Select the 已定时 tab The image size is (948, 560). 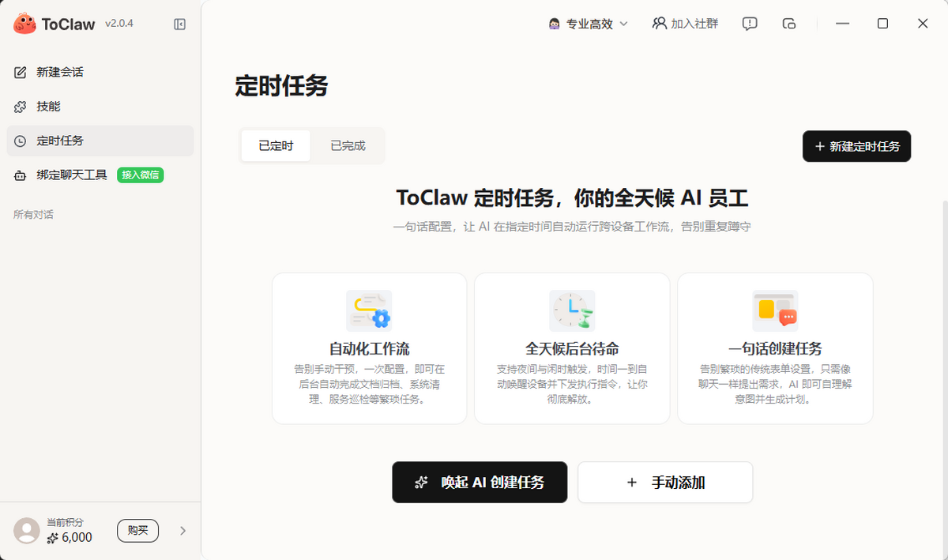click(x=276, y=145)
